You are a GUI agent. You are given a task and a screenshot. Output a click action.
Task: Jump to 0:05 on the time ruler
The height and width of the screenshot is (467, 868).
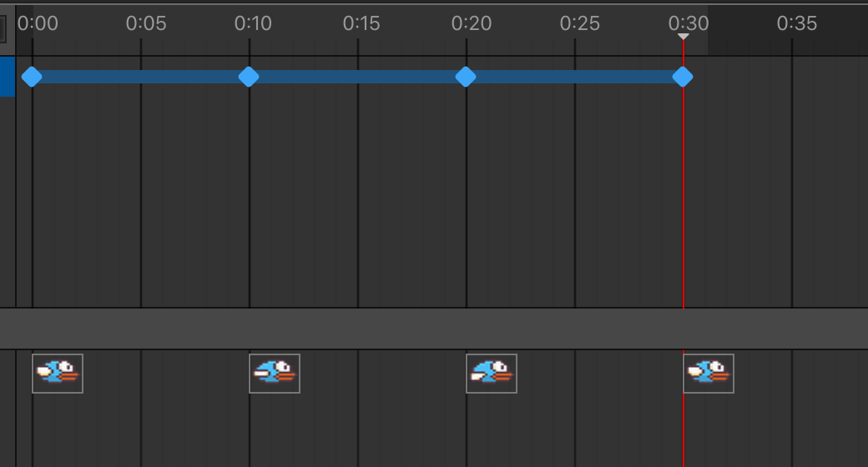(146, 24)
